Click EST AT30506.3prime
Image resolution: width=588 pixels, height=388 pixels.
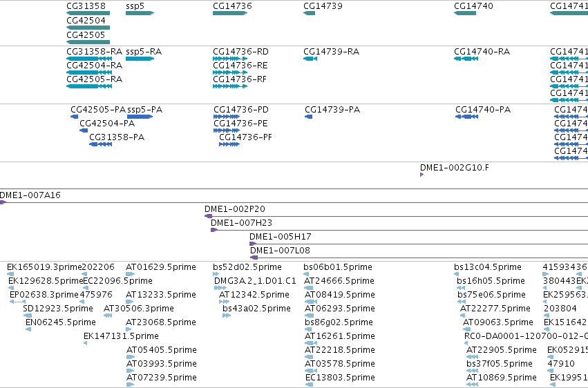click(139, 309)
